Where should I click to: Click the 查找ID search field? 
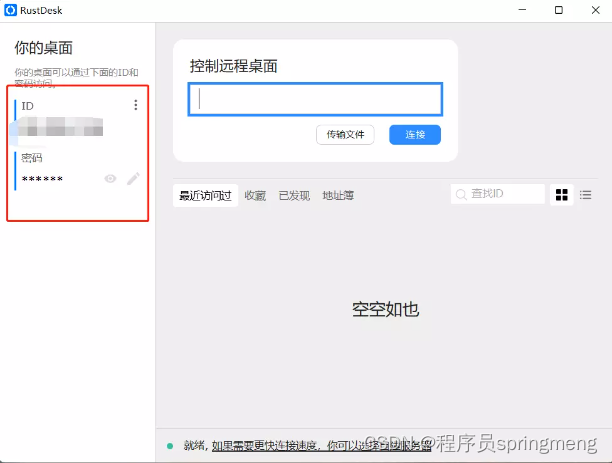click(x=505, y=194)
